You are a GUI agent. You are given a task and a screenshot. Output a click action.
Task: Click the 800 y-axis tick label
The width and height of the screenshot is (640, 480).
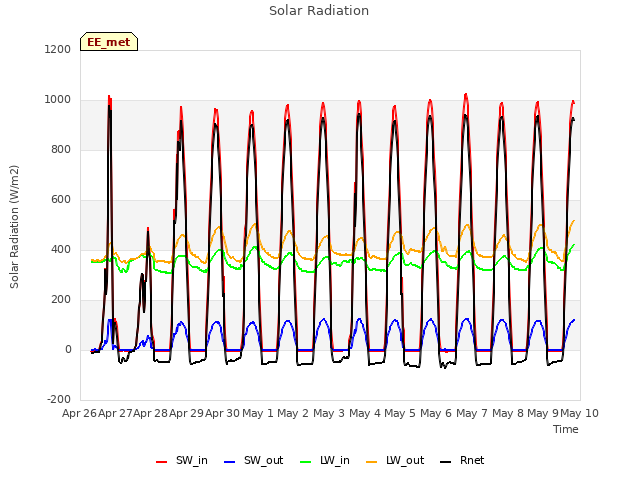[60, 149]
